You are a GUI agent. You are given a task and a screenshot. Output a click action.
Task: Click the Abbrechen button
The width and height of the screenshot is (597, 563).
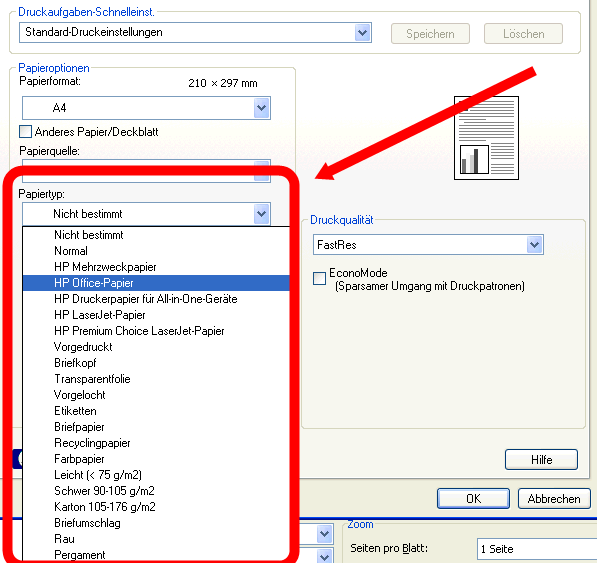pyautogui.click(x=554, y=498)
